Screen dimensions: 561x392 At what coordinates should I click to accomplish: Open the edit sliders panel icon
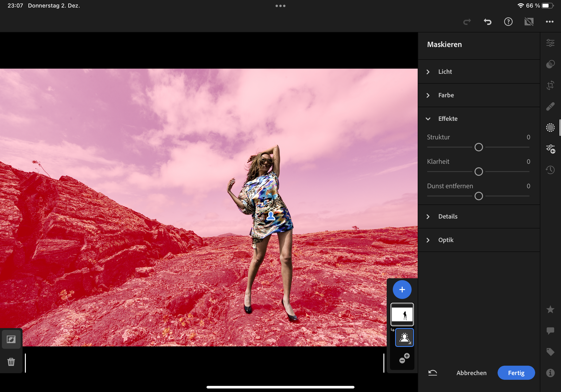pos(550,43)
